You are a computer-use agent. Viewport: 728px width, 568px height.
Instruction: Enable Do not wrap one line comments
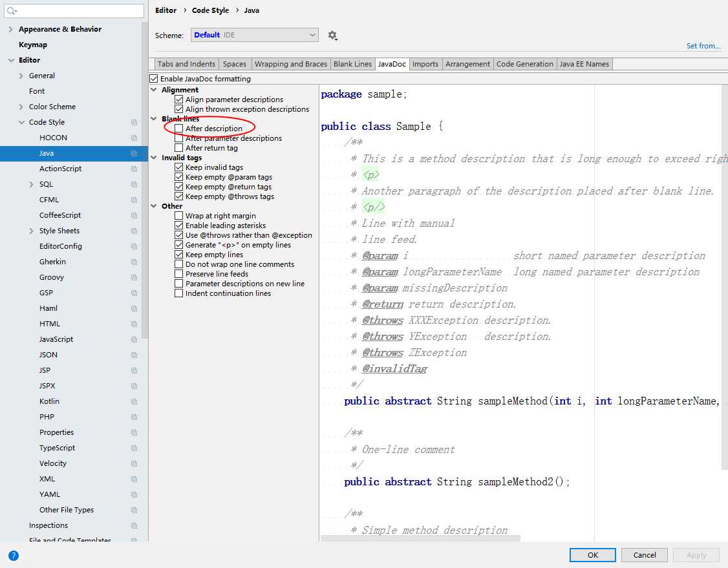pos(178,264)
